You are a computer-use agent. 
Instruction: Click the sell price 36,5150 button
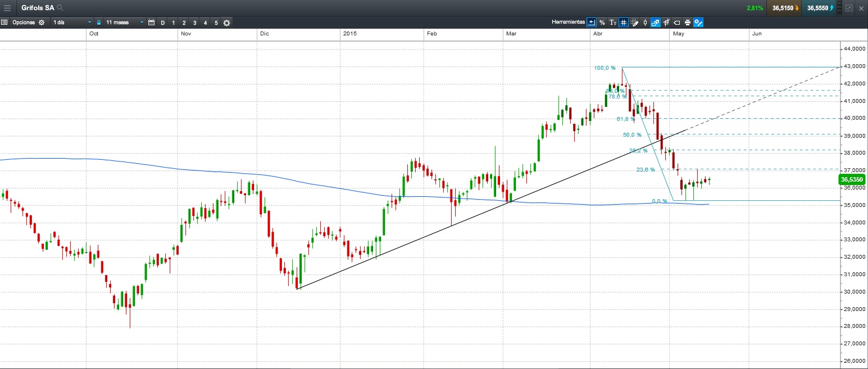tap(784, 8)
